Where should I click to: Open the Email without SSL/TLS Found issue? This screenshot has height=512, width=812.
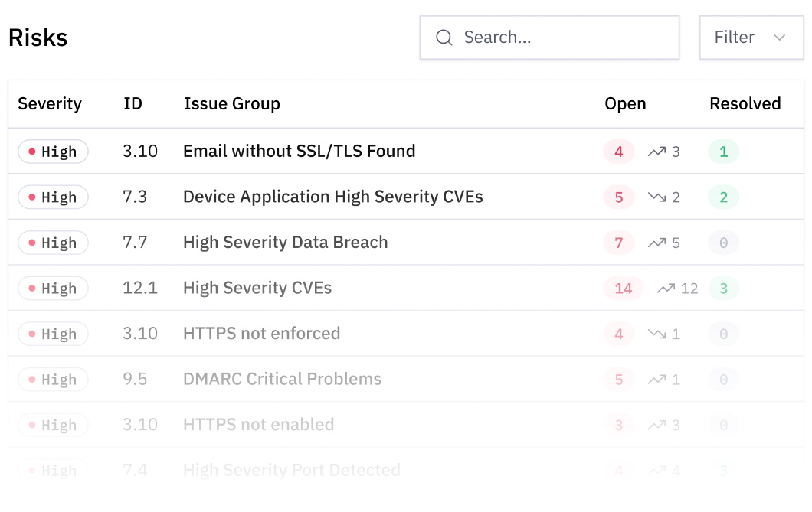pyautogui.click(x=299, y=152)
